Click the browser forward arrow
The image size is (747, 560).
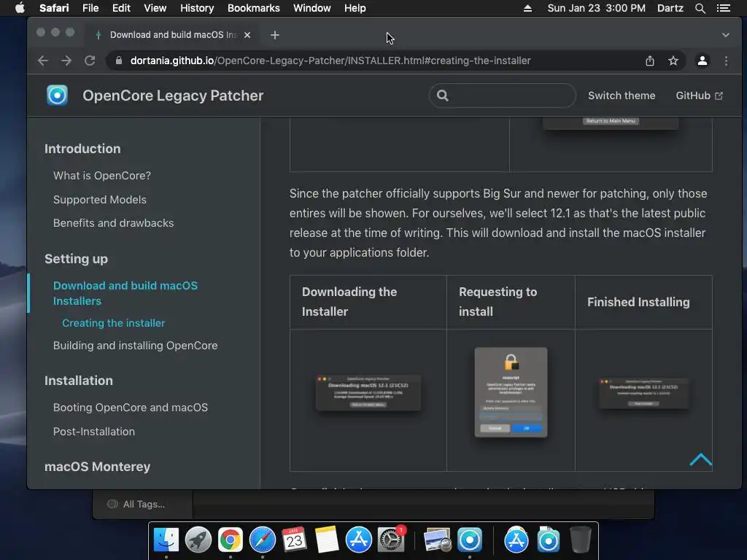tap(66, 61)
